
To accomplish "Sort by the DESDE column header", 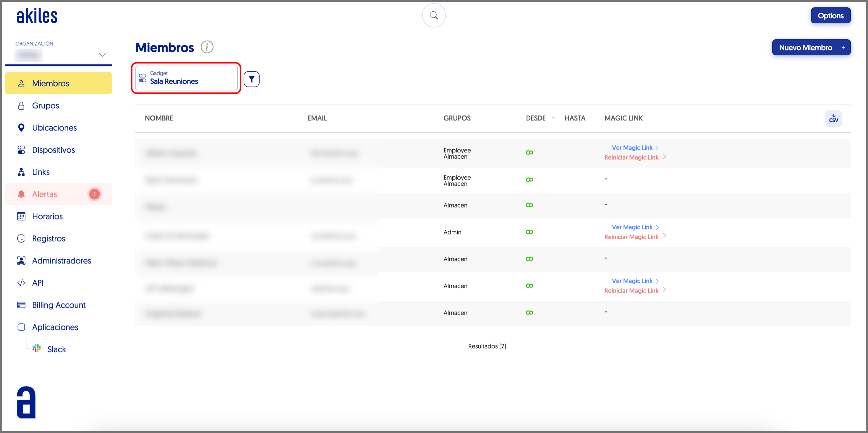I will (535, 118).
